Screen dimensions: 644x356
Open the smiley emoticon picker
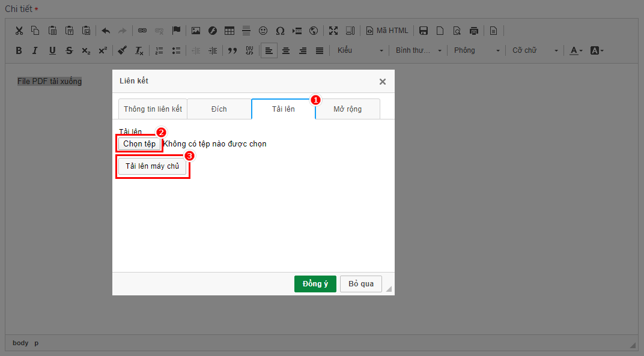263,31
